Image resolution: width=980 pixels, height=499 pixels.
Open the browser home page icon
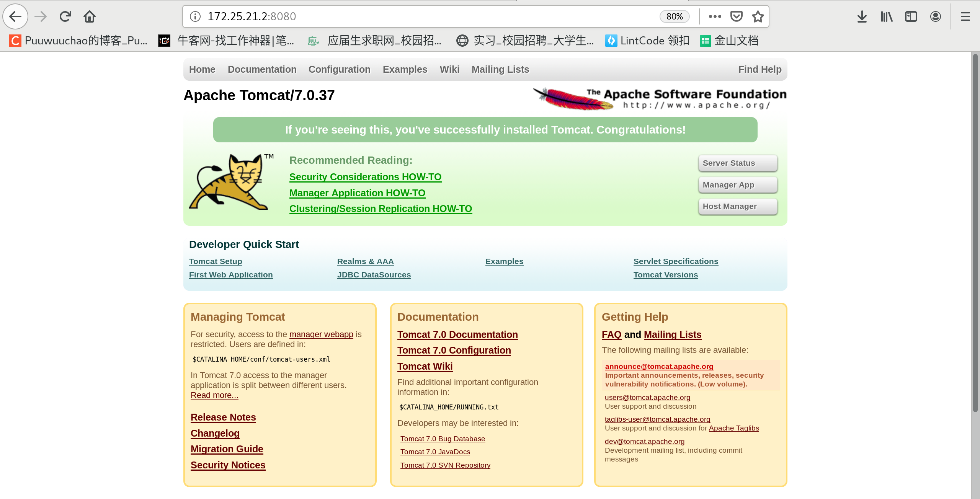pos(90,16)
